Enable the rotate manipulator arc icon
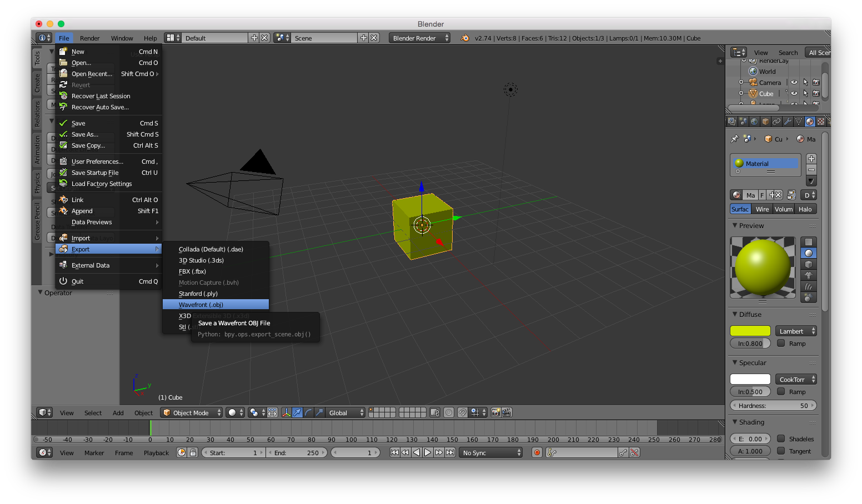Screen dimensions: 862x504 point(308,412)
